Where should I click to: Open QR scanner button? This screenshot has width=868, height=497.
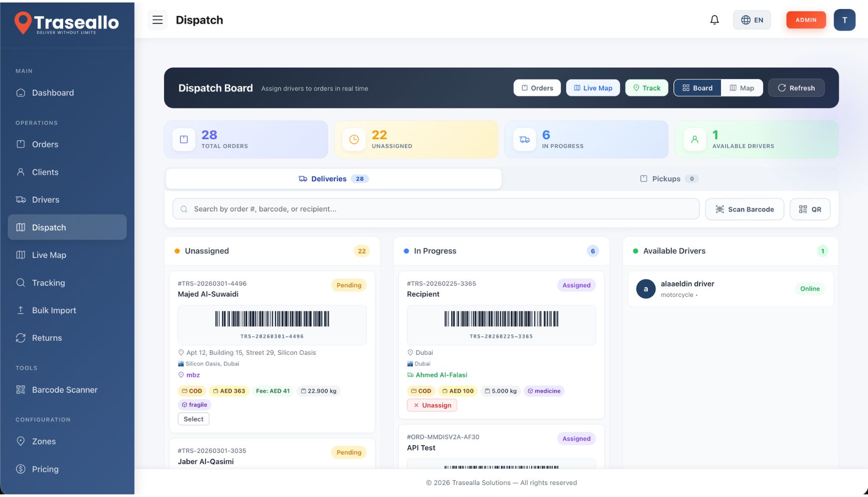(809, 209)
